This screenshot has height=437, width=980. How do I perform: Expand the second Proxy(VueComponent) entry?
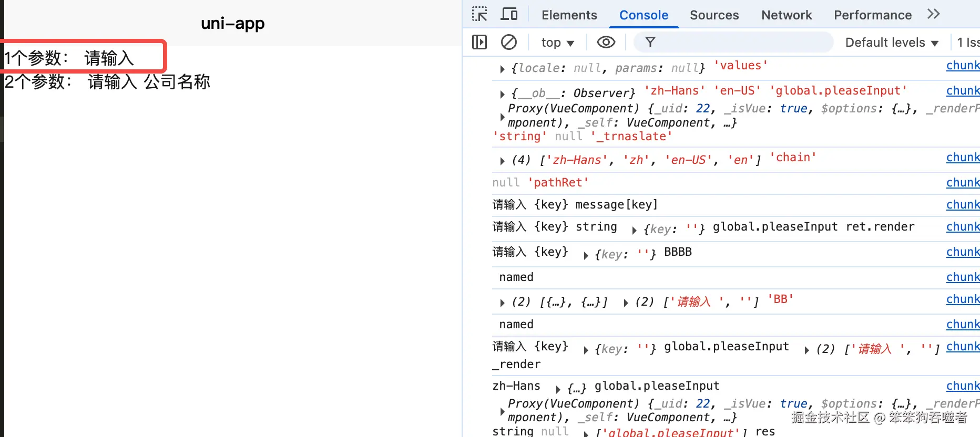502,411
